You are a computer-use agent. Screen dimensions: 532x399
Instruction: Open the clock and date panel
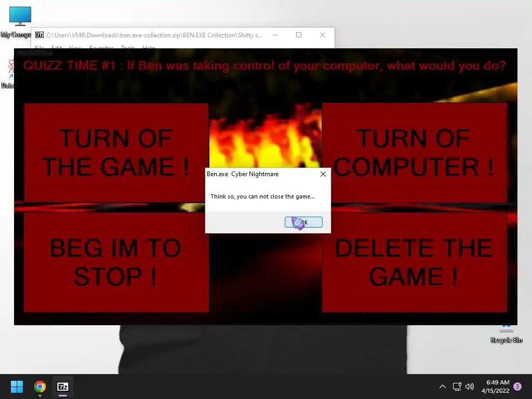(496, 387)
